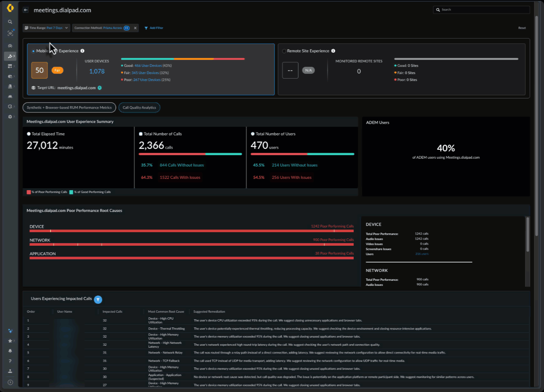Screen dimensions: 544x392
Task: Sort by Order column header
Action: (31, 311)
